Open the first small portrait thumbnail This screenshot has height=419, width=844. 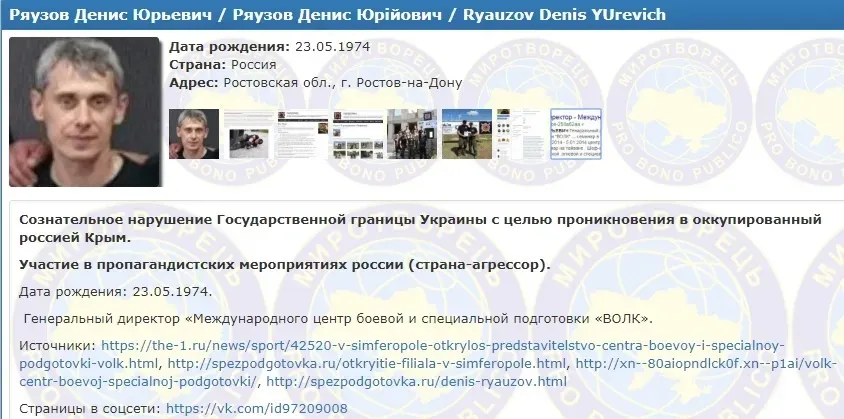point(194,134)
